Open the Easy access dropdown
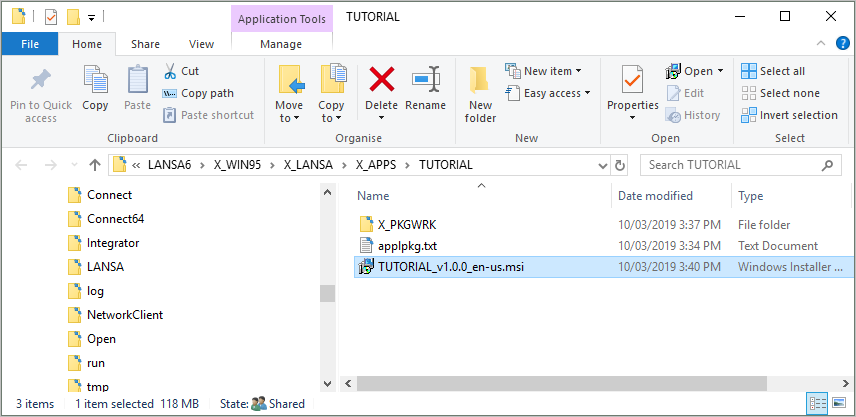856x417 pixels. point(548,93)
